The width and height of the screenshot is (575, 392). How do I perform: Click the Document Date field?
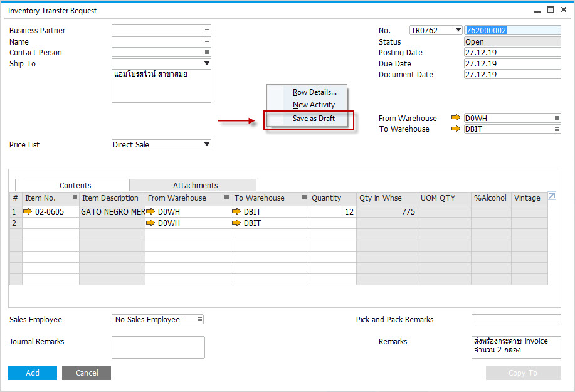(x=512, y=75)
